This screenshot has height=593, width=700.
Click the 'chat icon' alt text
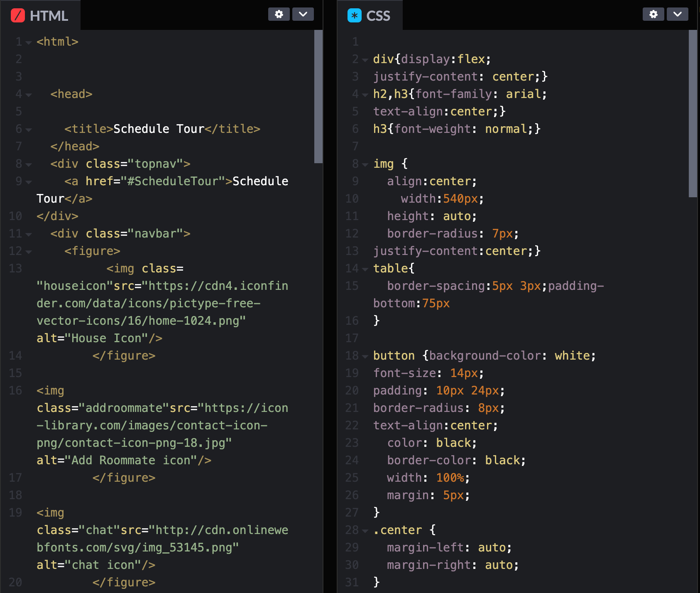point(103,565)
